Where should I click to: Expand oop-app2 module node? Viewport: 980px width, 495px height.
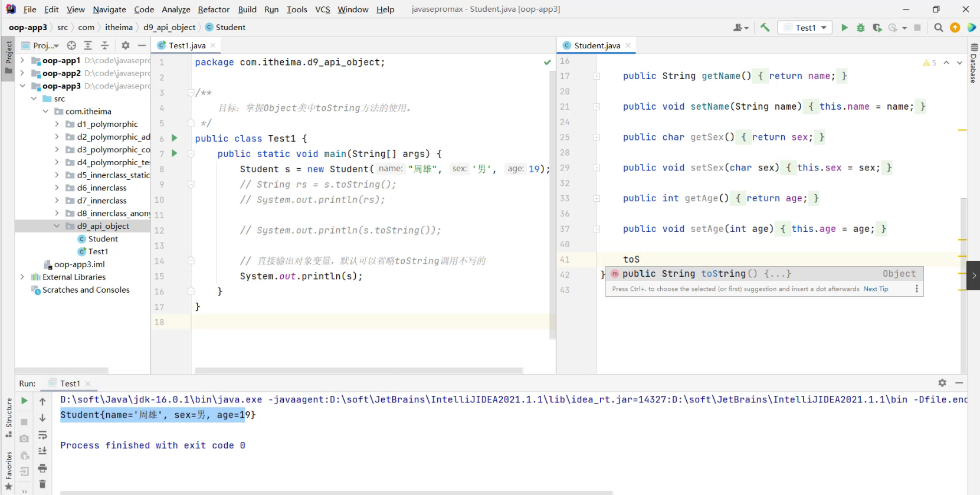(x=22, y=73)
